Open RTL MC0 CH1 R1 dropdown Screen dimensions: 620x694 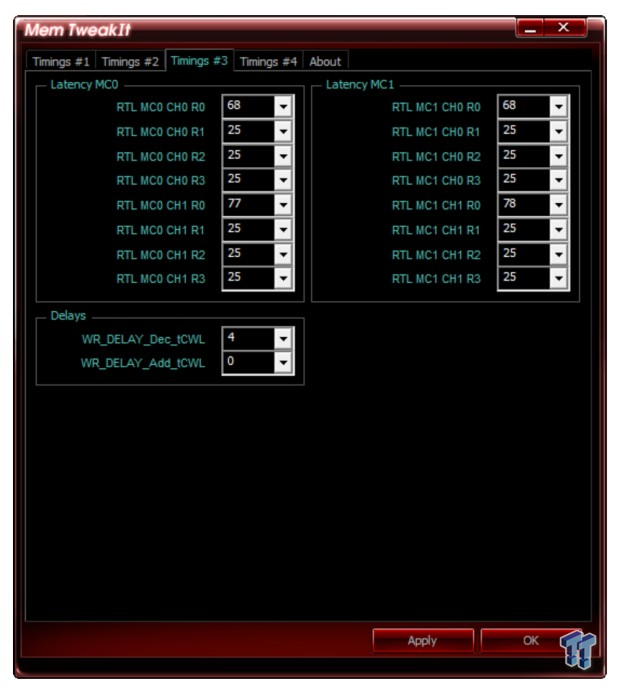(283, 230)
